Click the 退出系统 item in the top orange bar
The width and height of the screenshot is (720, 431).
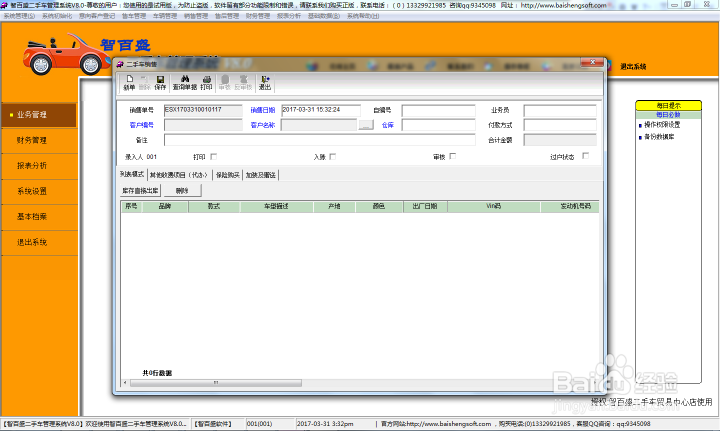633,67
